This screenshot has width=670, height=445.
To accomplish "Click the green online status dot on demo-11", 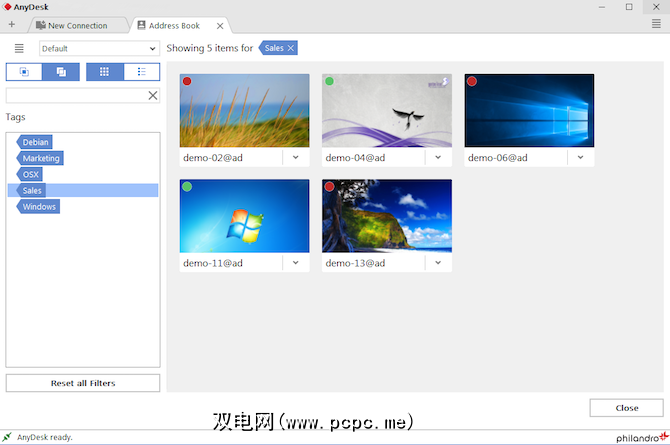I will (x=187, y=186).
